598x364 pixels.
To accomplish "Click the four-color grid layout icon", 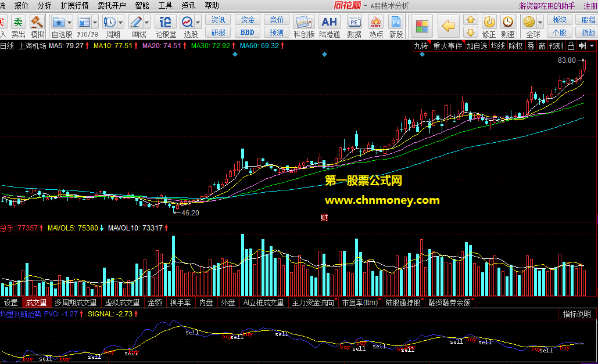I will [x=422, y=26].
